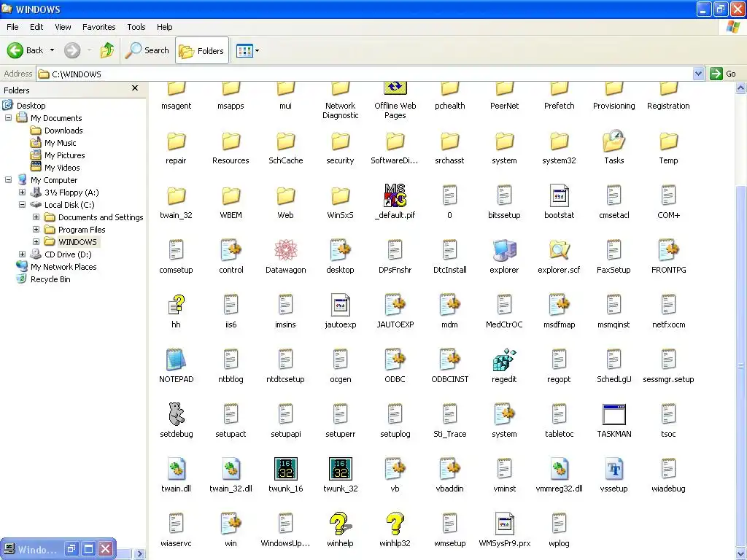Click the C:\WINDOWS address field
The width and height of the screenshot is (747, 560).
pyautogui.click(x=365, y=74)
